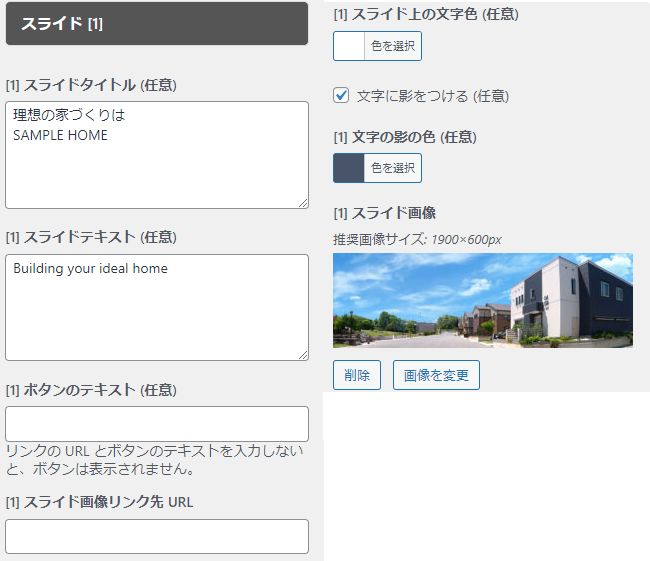Click the label 文字に影をつける (任意)

coord(433,96)
